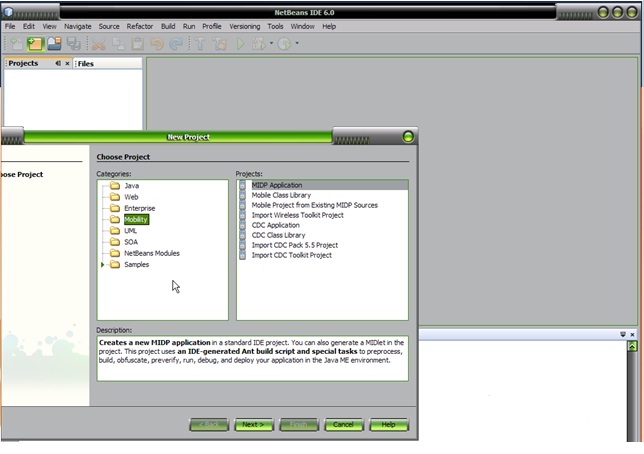Expand the Samples category node
The width and height of the screenshot is (644, 454).
click(x=103, y=265)
